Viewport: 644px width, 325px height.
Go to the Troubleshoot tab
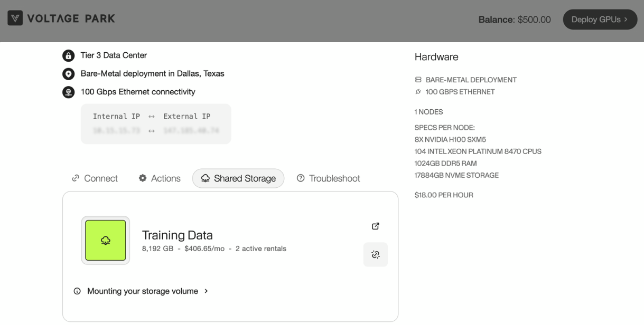pyautogui.click(x=328, y=178)
